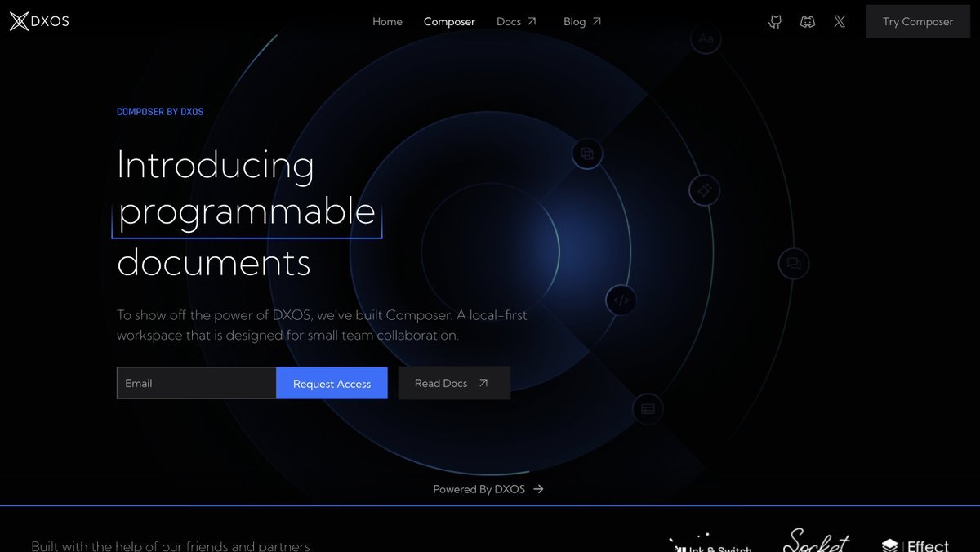Click the Request Access button
The image size is (980, 552).
pos(332,384)
